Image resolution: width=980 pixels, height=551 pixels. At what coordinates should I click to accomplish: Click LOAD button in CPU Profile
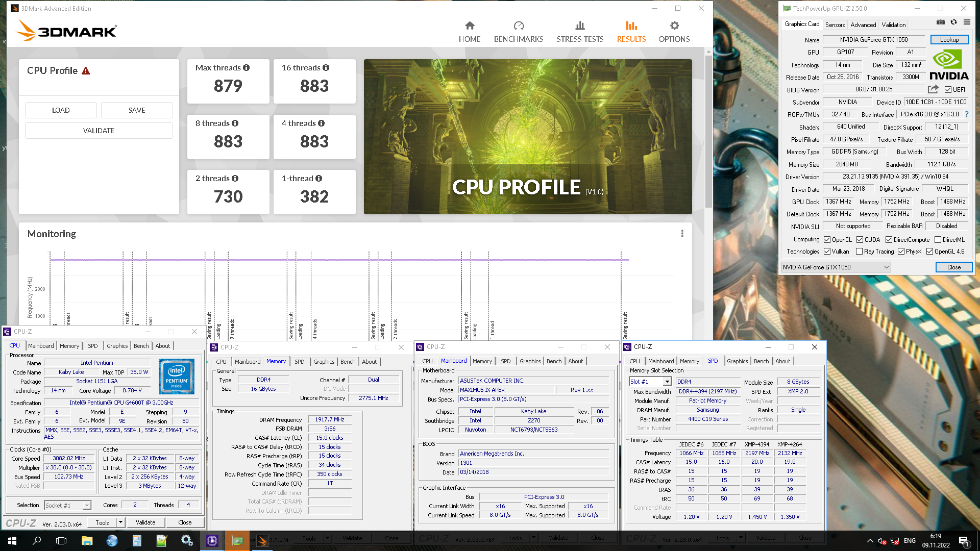(61, 110)
